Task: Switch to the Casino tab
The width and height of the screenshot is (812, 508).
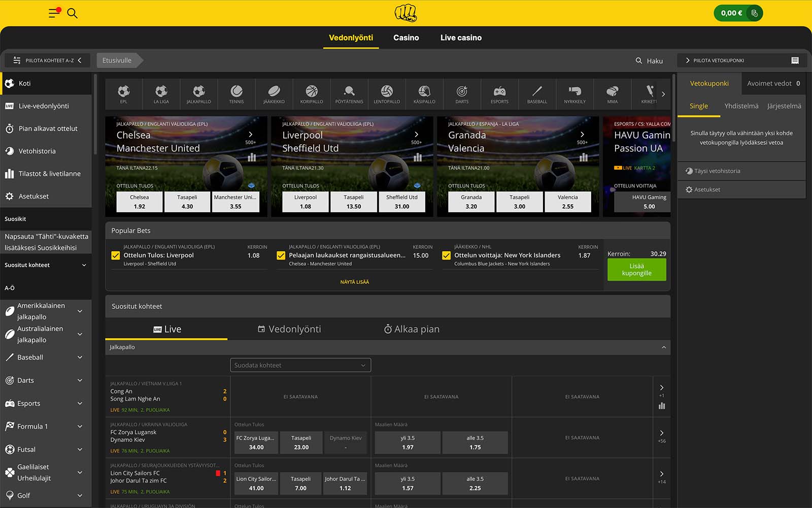Action: pos(406,38)
